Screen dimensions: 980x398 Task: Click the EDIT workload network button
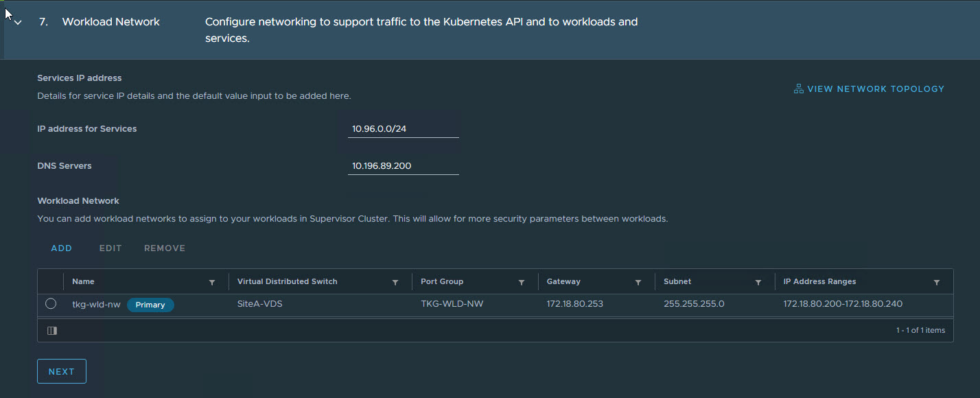coord(110,248)
